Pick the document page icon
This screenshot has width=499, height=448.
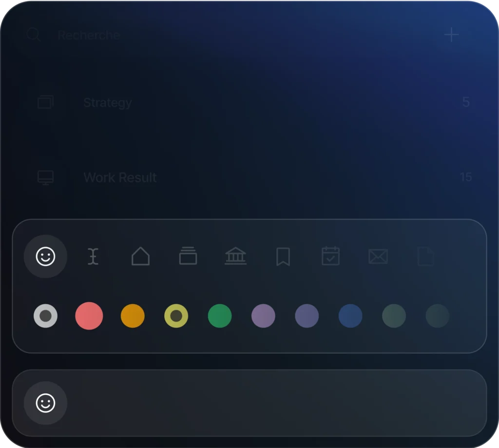tap(425, 256)
